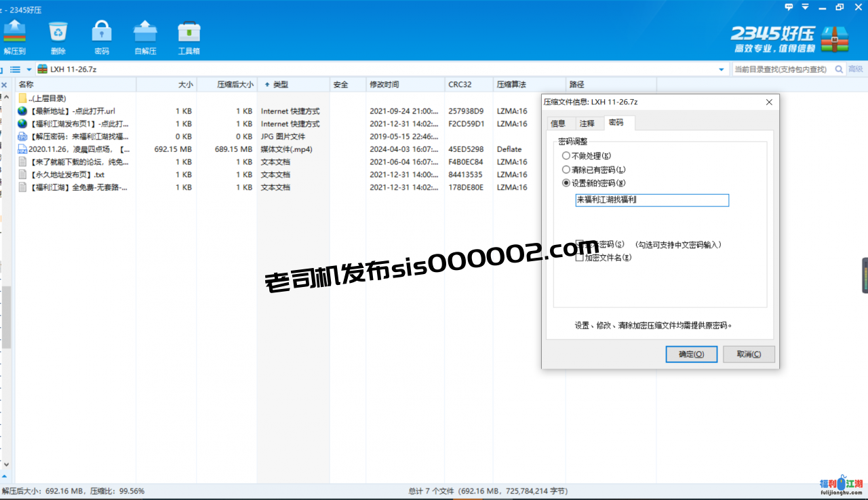Screen dimensions: 868x500
Task: Select the 【解压密码 JPG file icon
Action: 22,136
